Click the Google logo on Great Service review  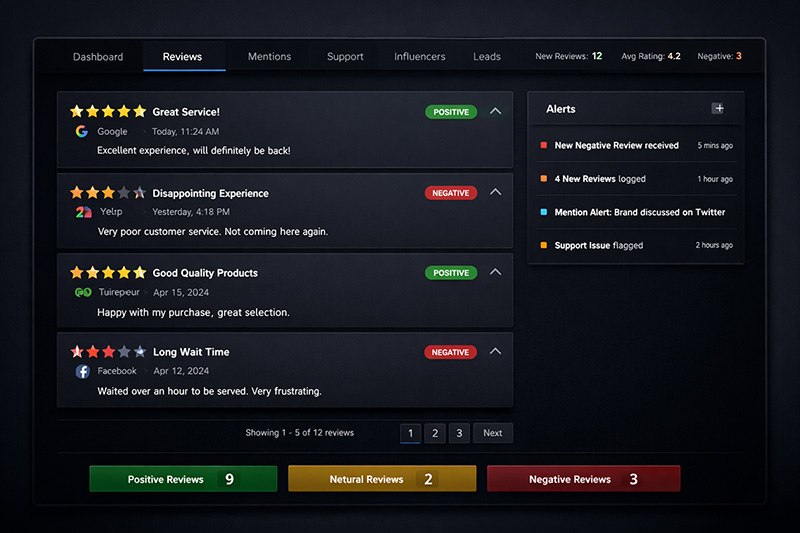[x=82, y=132]
